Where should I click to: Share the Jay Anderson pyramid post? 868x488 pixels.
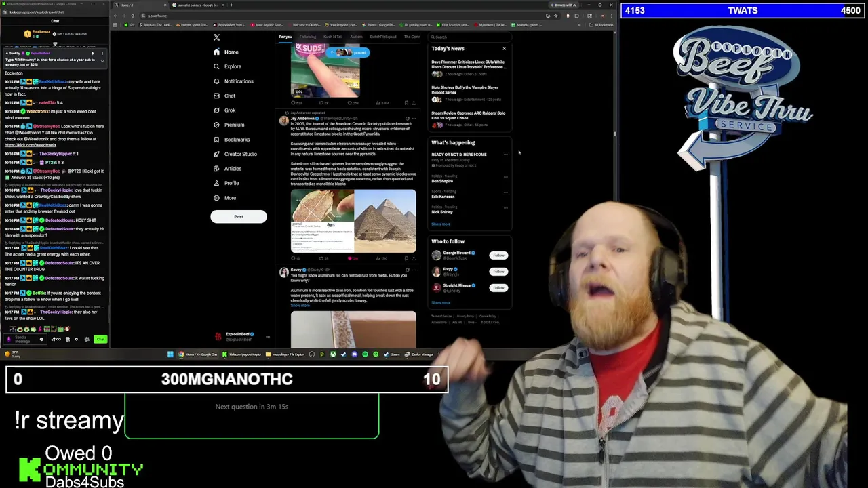click(x=414, y=258)
